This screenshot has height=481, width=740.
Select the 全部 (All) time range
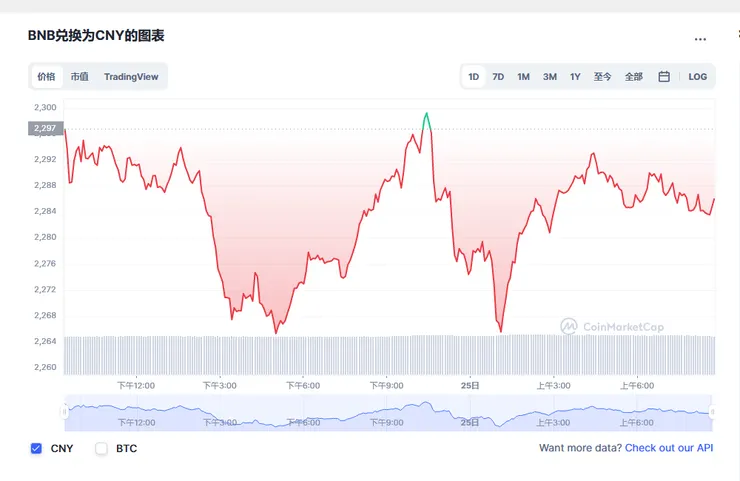[633, 77]
